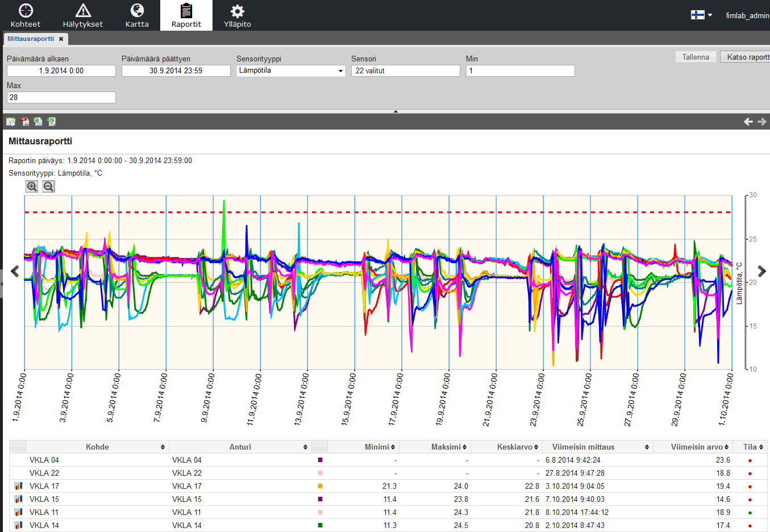The image size is (770, 532).
Task: Shift the chart to a later period
Action: (x=762, y=272)
